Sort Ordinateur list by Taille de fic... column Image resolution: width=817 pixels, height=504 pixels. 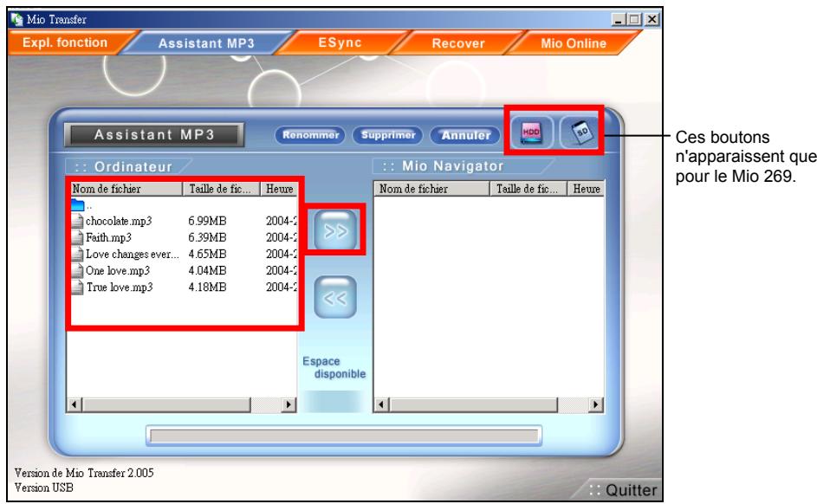[x=222, y=189]
